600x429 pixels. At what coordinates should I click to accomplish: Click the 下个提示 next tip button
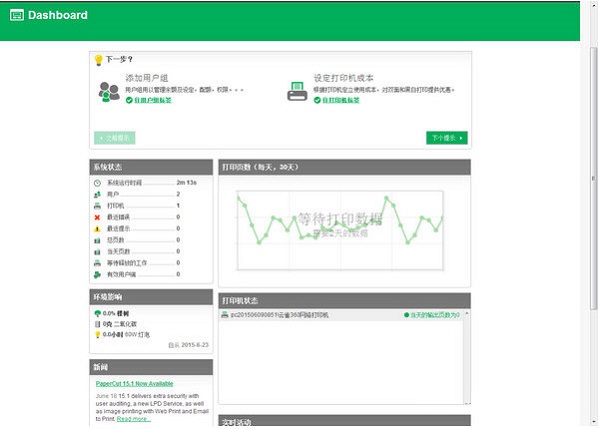point(447,138)
